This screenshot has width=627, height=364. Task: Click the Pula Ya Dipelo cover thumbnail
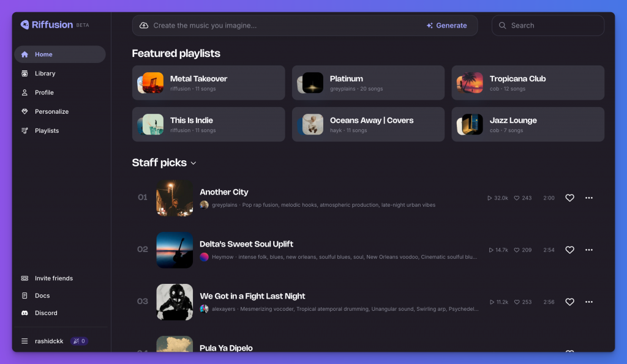tap(175, 344)
